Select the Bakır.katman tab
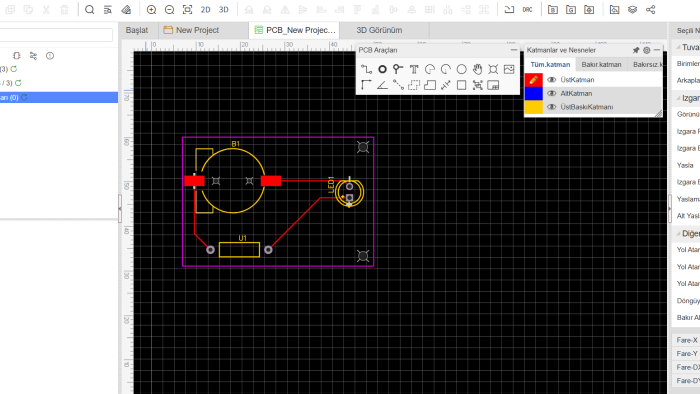 601,64
